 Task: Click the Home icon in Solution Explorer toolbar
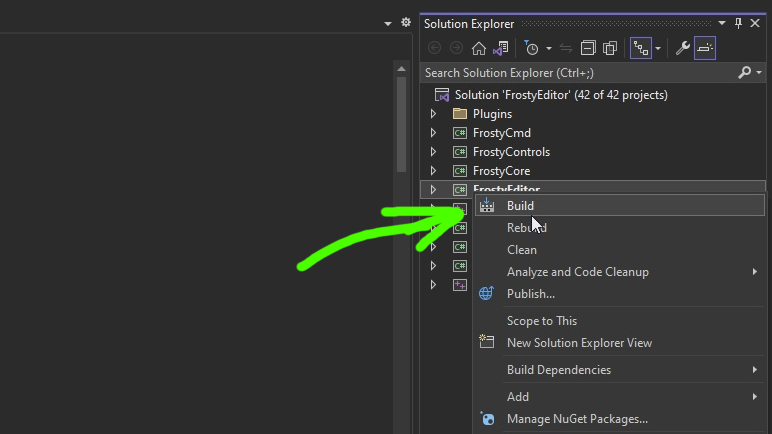479,48
